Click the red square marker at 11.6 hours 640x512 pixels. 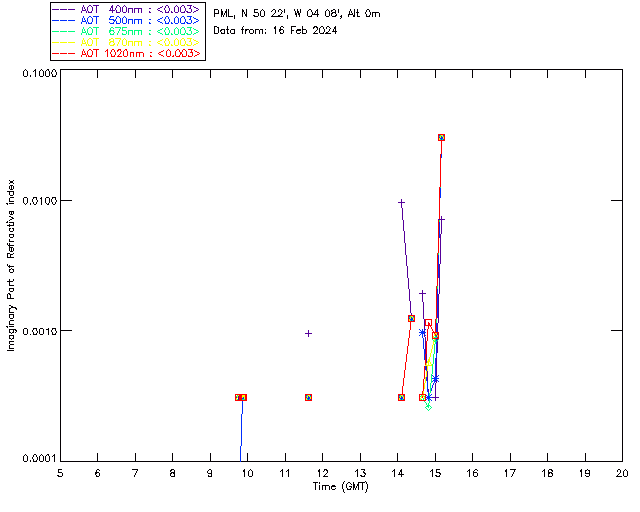coord(309,397)
